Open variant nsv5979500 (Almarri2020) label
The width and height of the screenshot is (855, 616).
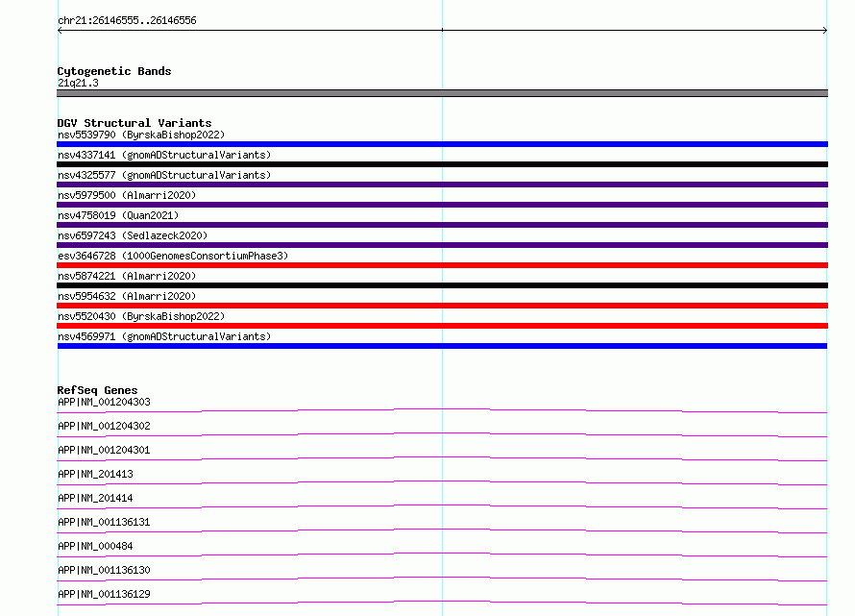pyautogui.click(x=127, y=195)
